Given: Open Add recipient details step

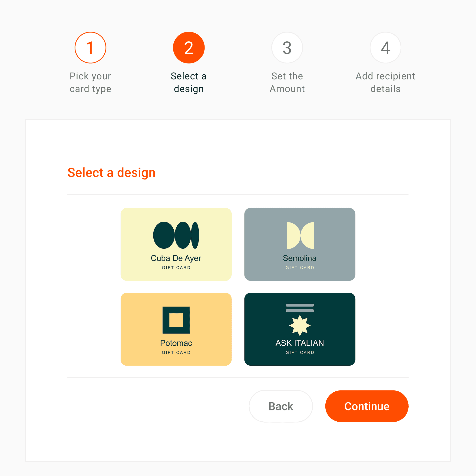Looking at the screenshot, I should coord(385,82).
